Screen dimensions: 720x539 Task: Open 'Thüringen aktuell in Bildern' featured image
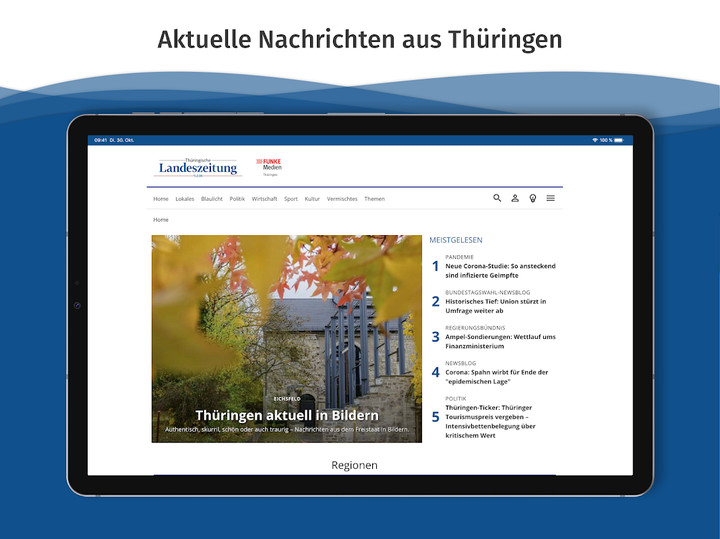(x=286, y=338)
